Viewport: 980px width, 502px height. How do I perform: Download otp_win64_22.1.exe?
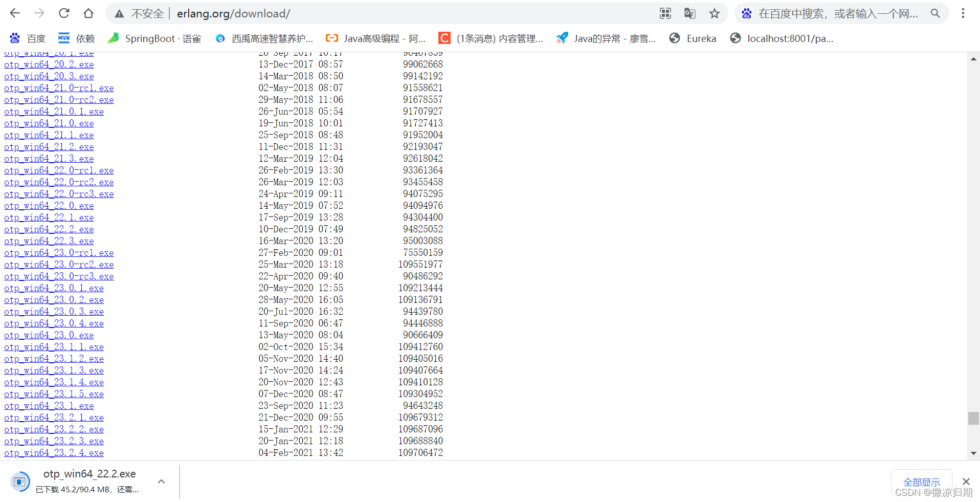click(x=49, y=217)
